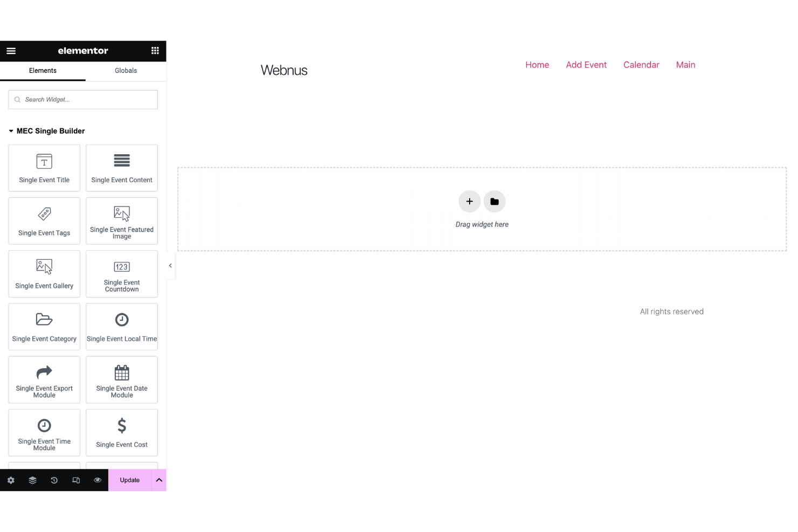Viewport: 798px width, 532px height.
Task: Collapse the MEC Single Builder section
Action: [x=11, y=130]
